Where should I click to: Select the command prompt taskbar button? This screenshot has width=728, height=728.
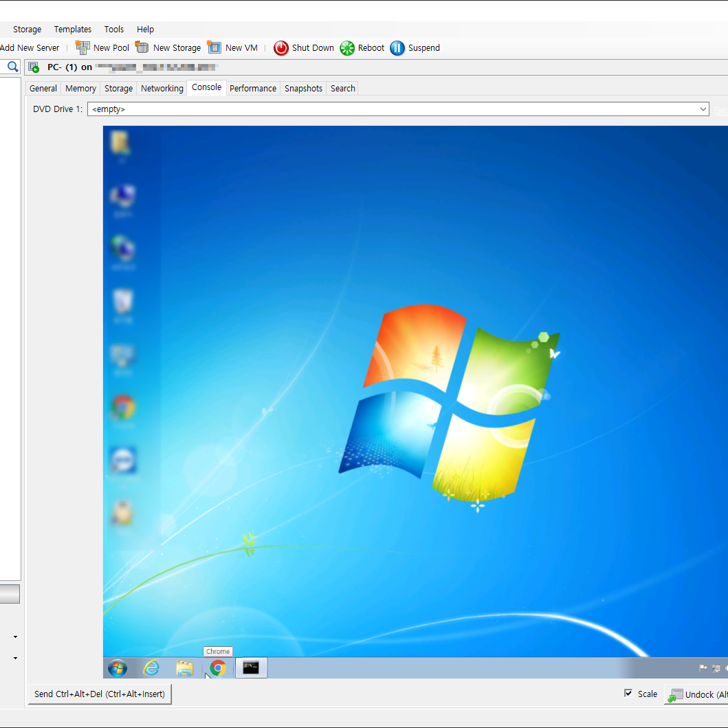pos(251,668)
